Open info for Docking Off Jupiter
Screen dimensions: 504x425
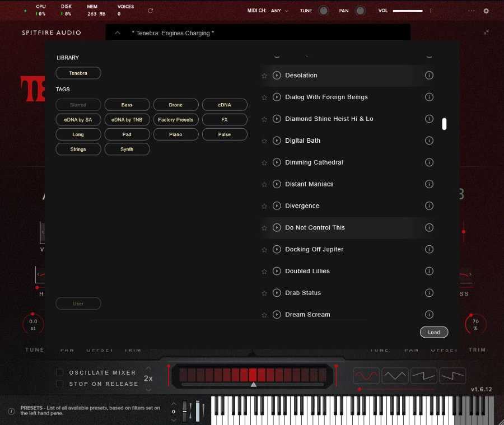click(x=429, y=250)
